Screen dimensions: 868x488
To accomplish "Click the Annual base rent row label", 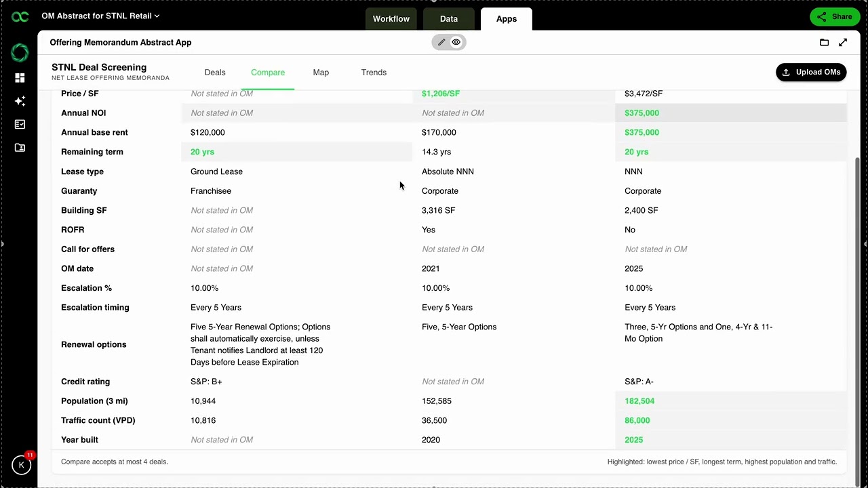I will coord(94,133).
